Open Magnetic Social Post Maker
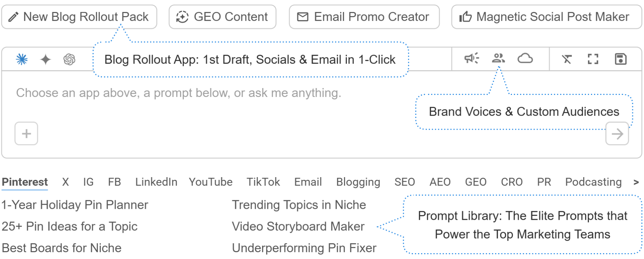Image resolution: width=644 pixels, height=259 pixels. click(546, 17)
